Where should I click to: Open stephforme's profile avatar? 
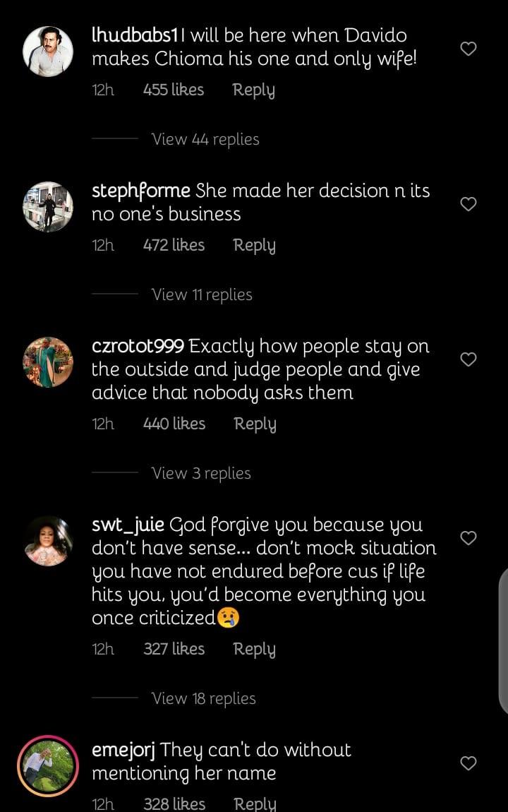48,207
